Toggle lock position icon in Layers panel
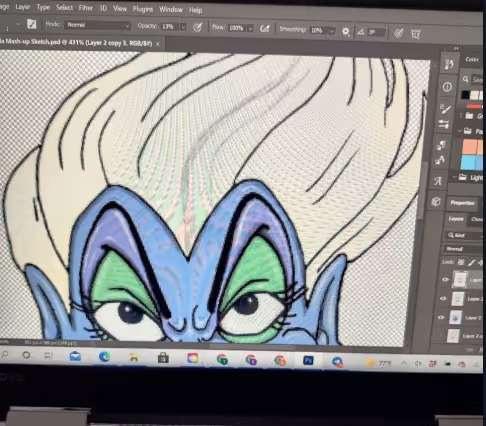Viewport: 486px width, 426px height. [480, 263]
